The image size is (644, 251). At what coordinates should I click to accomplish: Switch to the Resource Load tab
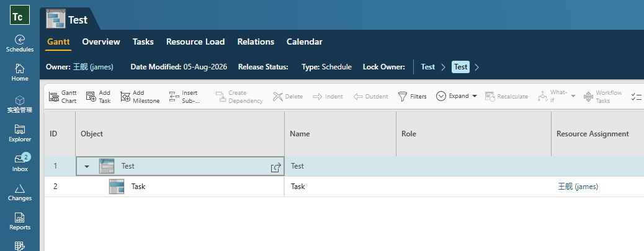tap(195, 42)
